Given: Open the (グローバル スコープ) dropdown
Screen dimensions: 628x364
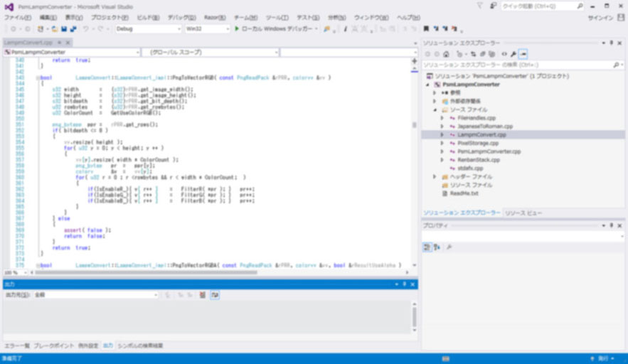Looking at the screenshot, I should click(x=211, y=52).
